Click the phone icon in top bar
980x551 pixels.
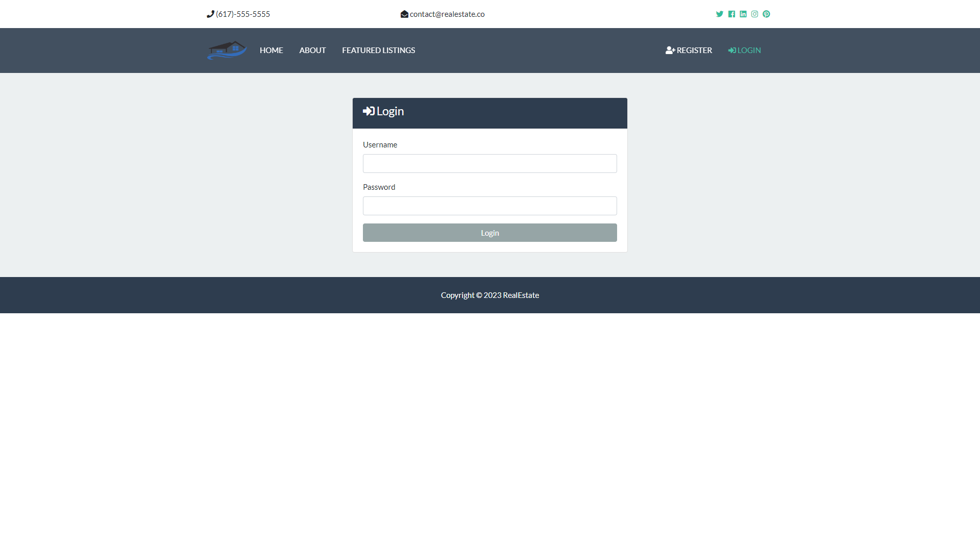[x=210, y=14]
